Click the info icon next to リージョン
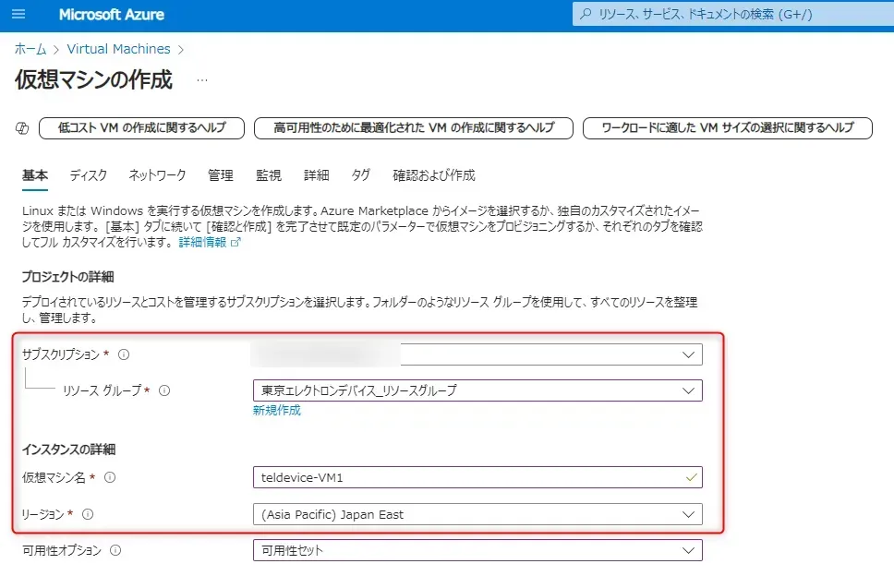Image resolution: width=894 pixels, height=588 pixels. tap(89, 514)
